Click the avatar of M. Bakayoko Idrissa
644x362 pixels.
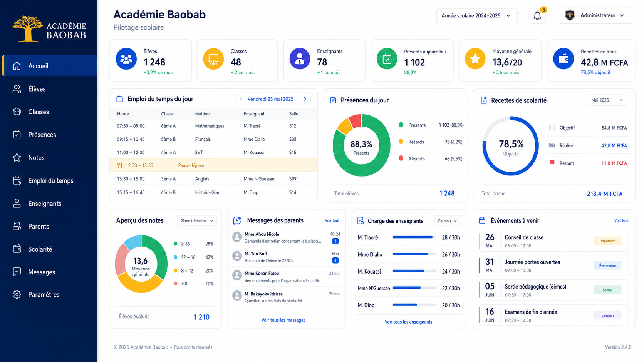(x=237, y=296)
